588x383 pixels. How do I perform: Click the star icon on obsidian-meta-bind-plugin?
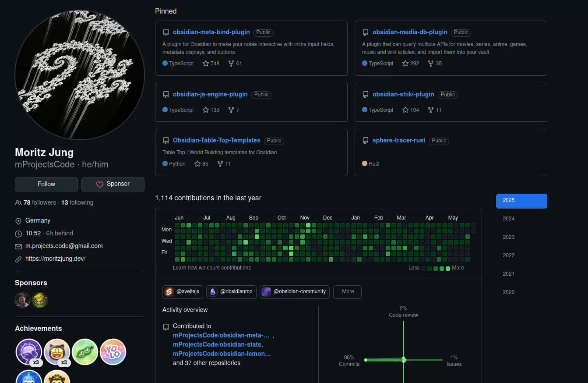coord(206,64)
